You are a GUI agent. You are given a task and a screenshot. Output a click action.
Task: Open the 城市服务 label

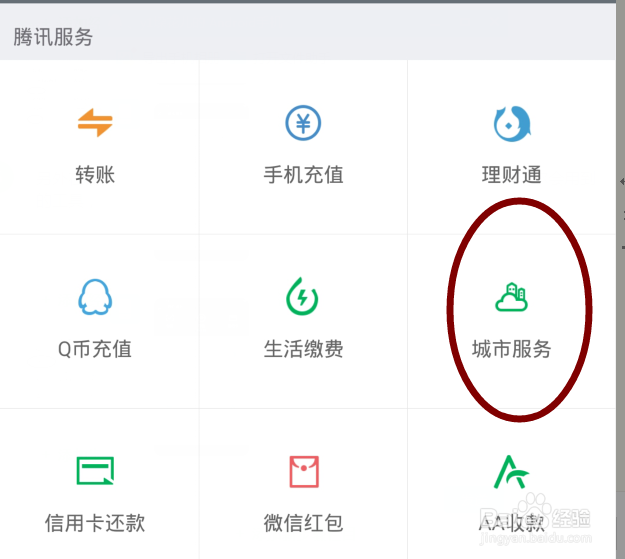(x=512, y=349)
